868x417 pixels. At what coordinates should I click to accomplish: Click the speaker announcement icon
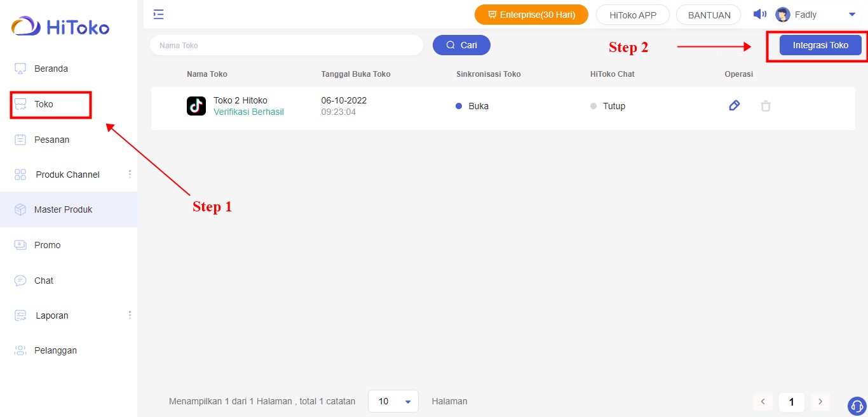(760, 14)
